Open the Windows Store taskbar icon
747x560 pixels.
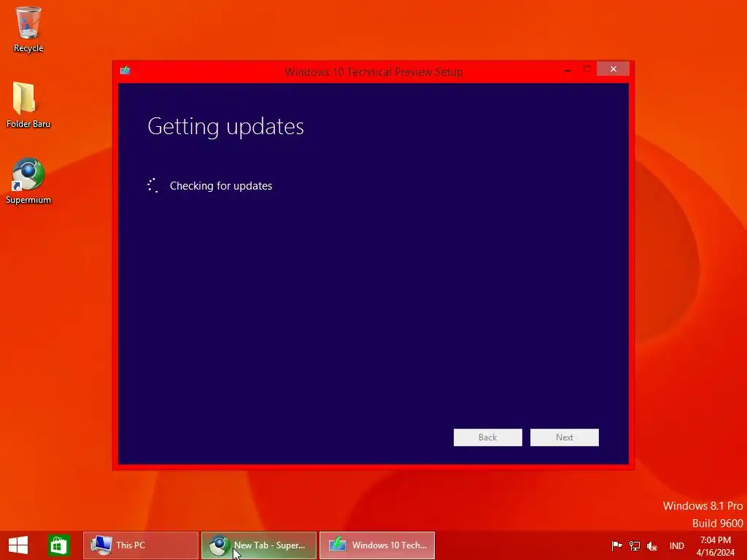[59, 545]
